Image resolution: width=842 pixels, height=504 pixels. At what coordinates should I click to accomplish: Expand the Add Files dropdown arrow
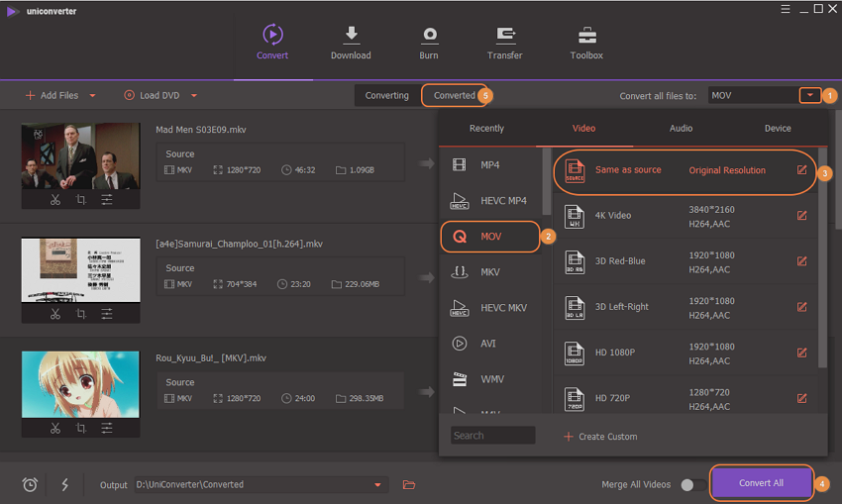click(x=92, y=95)
